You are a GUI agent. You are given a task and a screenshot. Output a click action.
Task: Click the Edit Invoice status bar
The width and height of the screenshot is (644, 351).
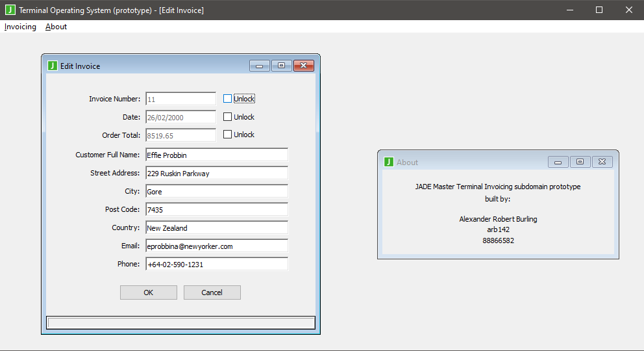[180, 322]
